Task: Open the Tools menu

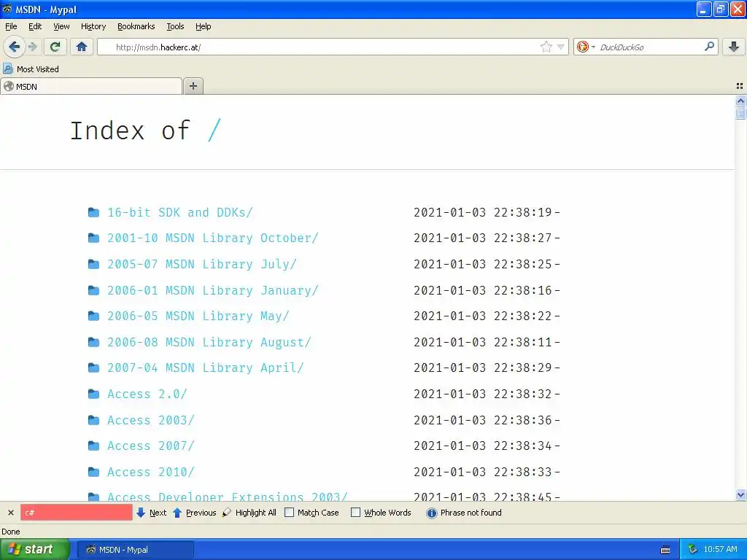Action: click(175, 27)
